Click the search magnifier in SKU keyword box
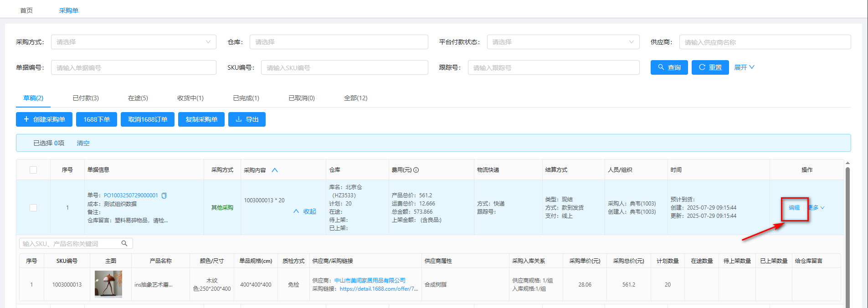This screenshot has width=868, height=308. (x=124, y=243)
